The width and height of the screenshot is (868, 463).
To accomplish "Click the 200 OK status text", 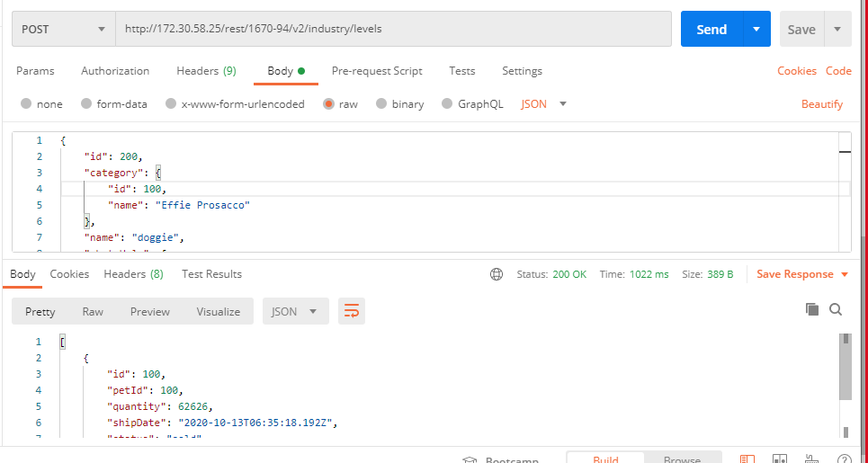I will click(569, 274).
